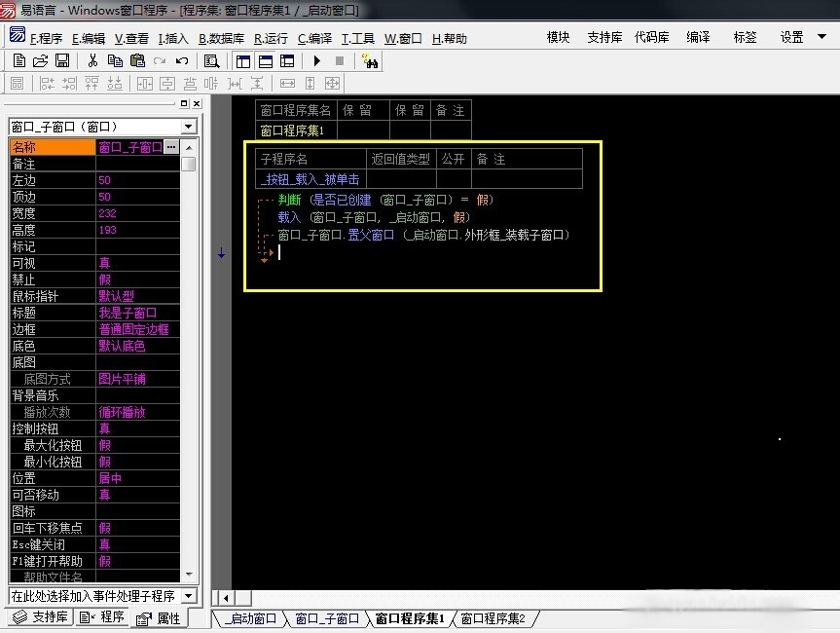Click the application logo icon beside F.程序
Viewport: 840px width, 633px height.
pos(18,35)
